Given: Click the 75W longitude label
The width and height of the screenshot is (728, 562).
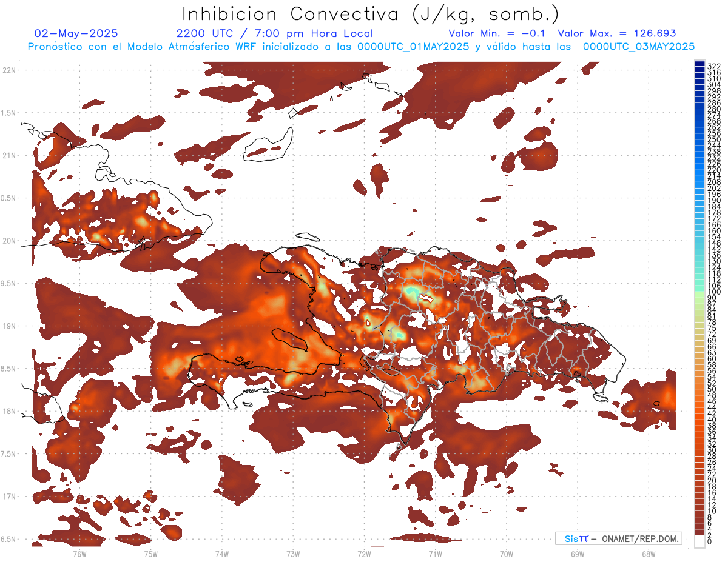Looking at the screenshot, I should [150, 554].
